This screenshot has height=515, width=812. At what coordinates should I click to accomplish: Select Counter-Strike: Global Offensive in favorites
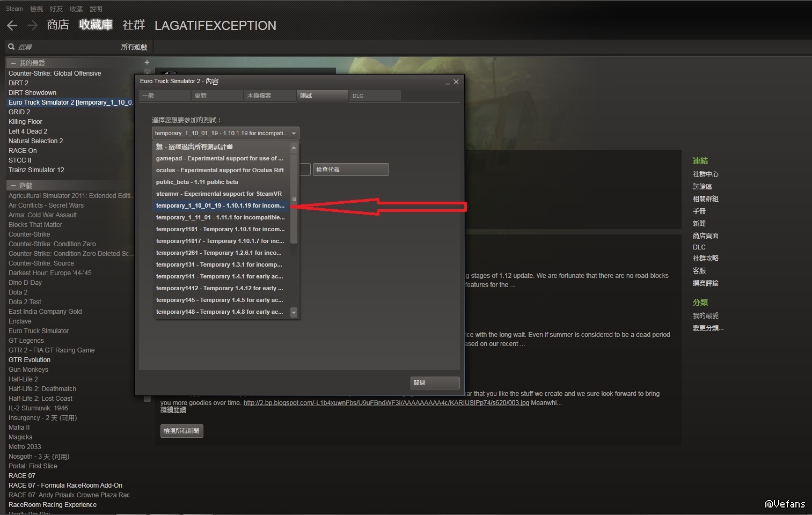click(x=55, y=73)
